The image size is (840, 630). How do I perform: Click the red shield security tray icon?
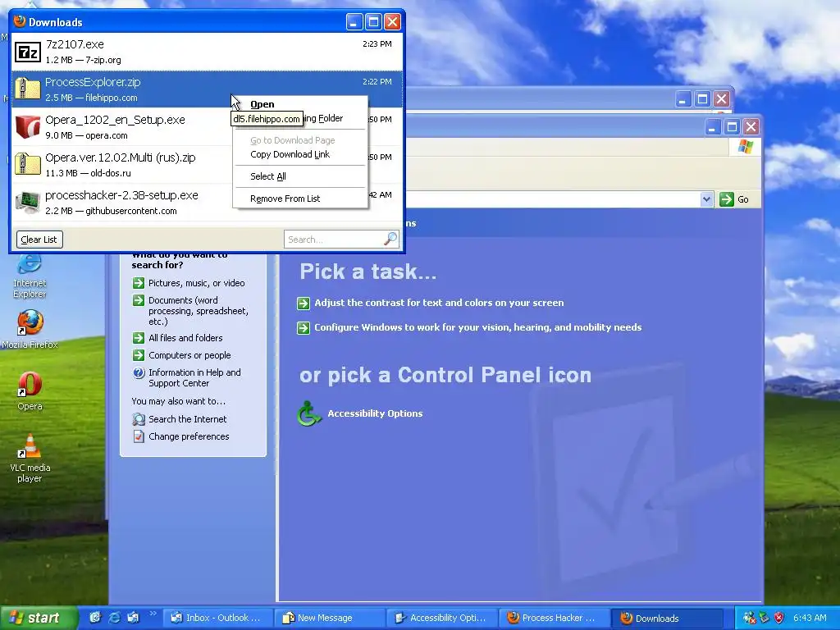coord(779,618)
